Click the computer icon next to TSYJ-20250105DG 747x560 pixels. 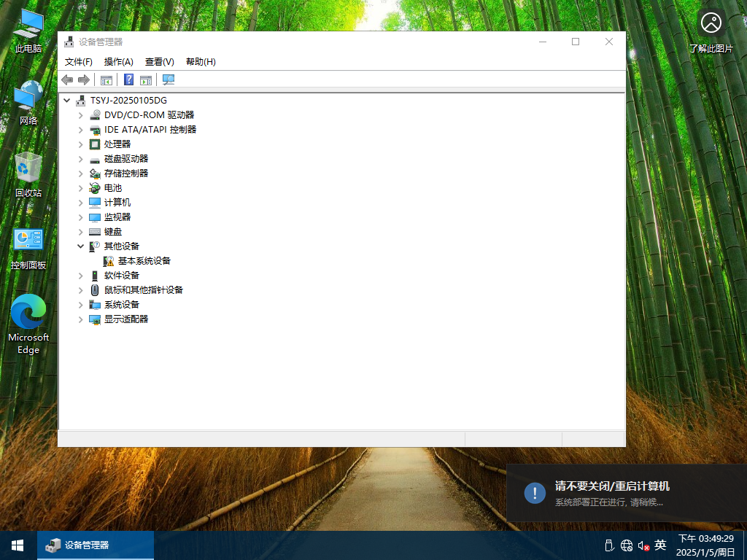coord(81,100)
